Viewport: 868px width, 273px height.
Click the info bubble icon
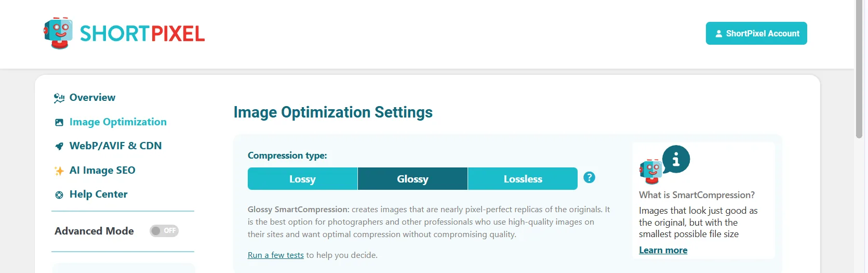coord(676,159)
